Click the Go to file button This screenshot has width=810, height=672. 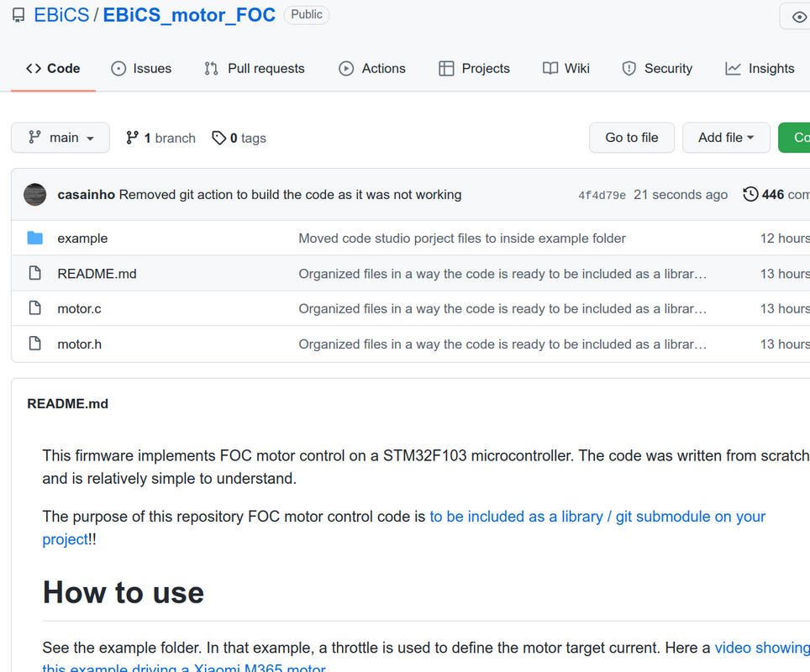[x=632, y=138]
